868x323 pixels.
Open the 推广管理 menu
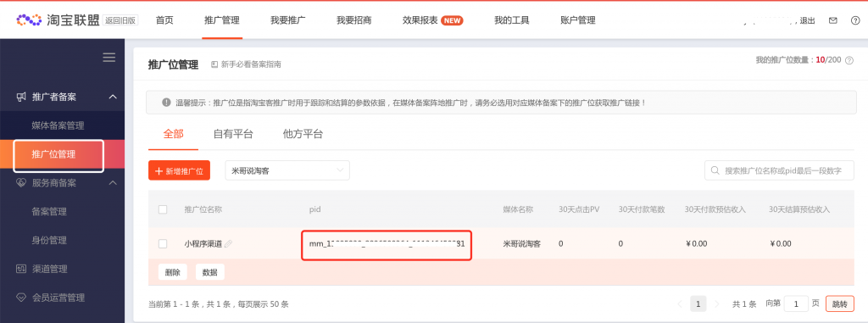point(222,20)
